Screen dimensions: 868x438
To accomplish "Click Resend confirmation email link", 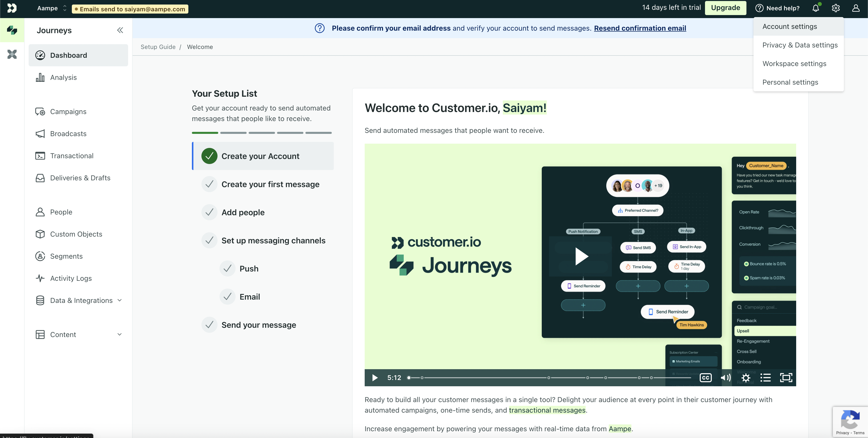I will tap(640, 28).
